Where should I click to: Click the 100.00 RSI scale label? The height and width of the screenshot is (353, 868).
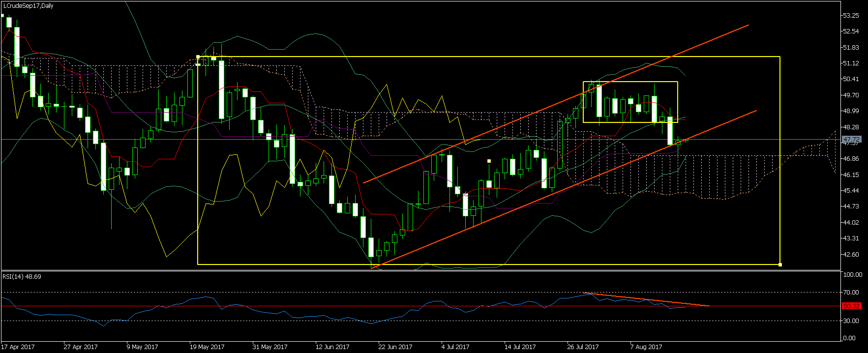tap(852, 275)
